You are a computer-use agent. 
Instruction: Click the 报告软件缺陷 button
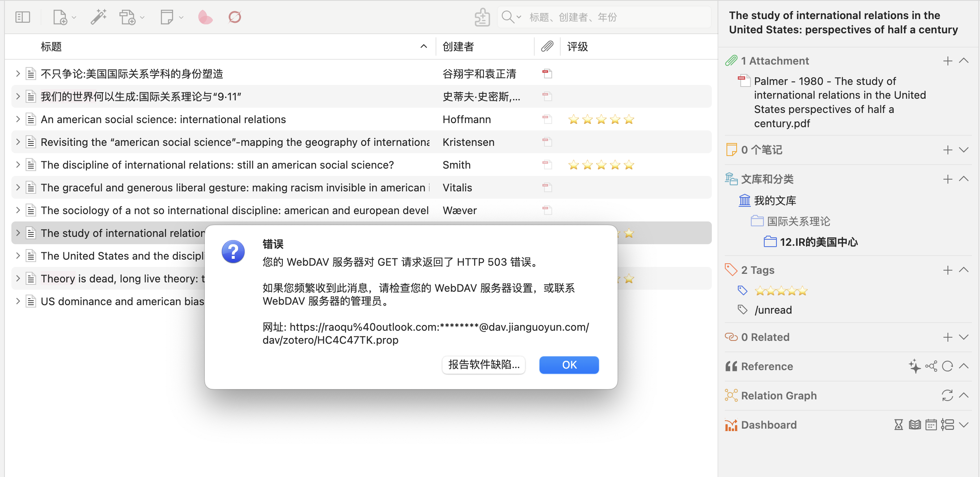pos(483,365)
